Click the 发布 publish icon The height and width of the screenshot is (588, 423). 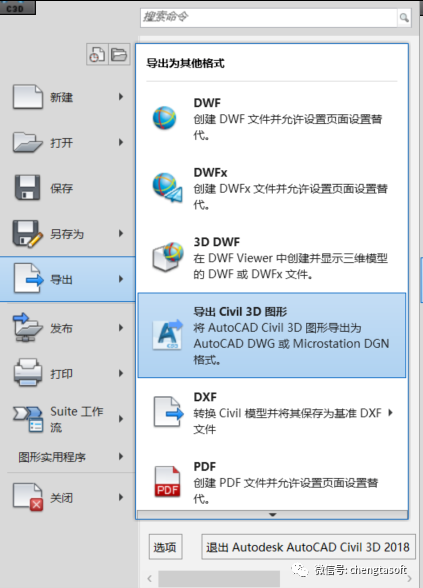tap(27, 327)
